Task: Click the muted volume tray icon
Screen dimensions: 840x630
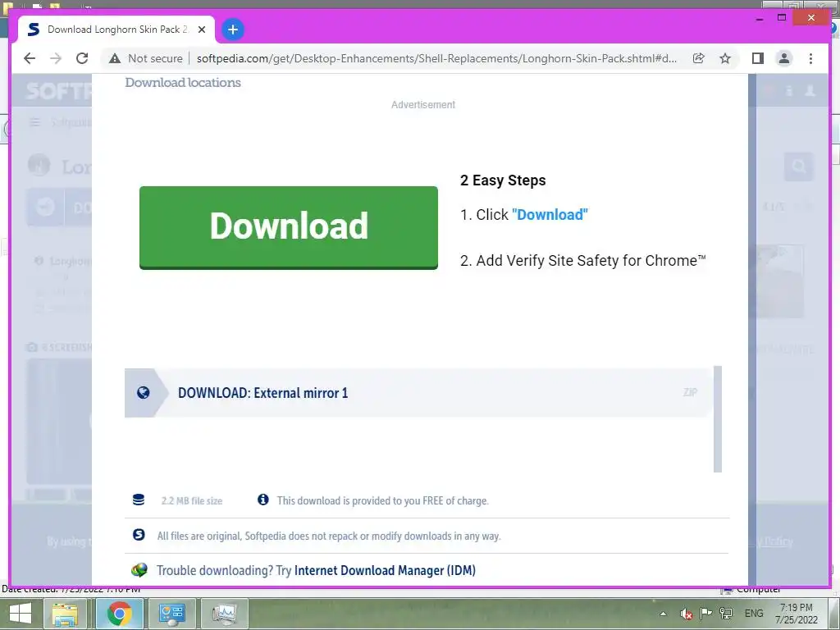Action: pyautogui.click(x=687, y=614)
